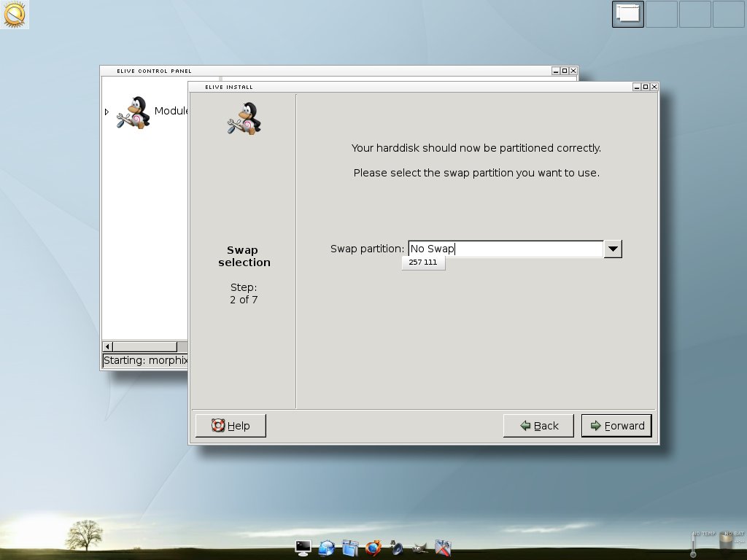Minimize the Elive Install window
The height and width of the screenshot is (560, 747).
click(637, 87)
